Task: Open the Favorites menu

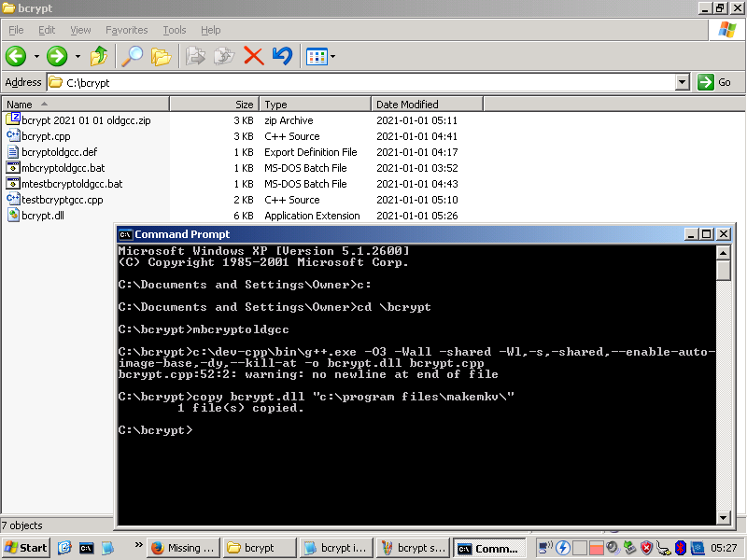Action: coord(127,30)
